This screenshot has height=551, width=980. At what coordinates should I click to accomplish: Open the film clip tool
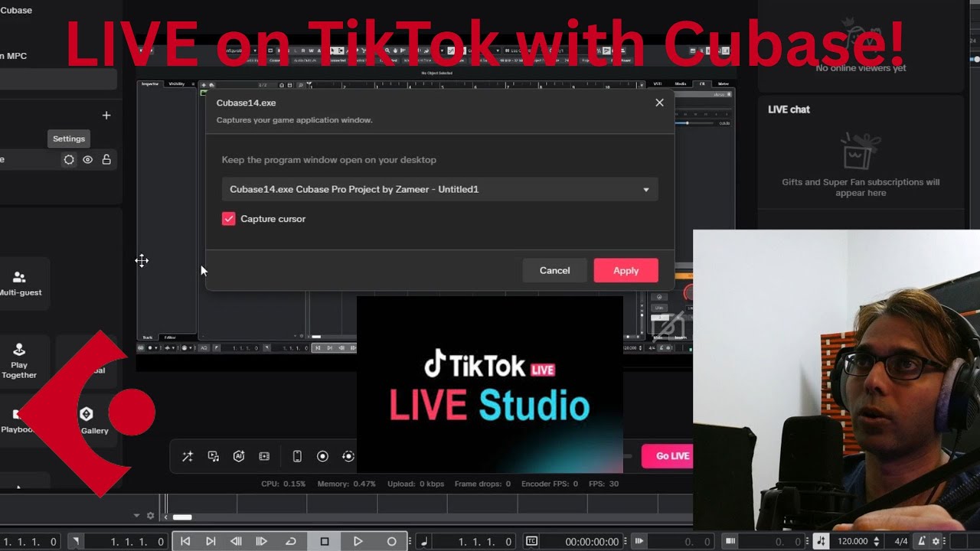click(264, 456)
